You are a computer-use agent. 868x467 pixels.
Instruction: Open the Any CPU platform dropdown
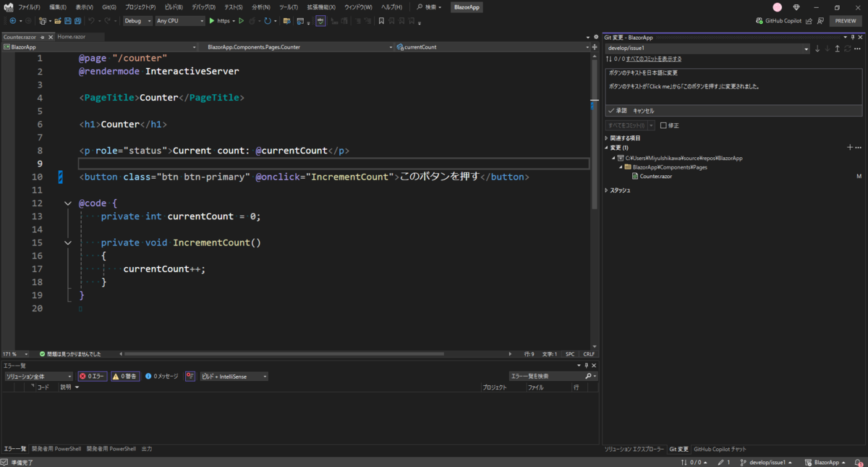coord(180,21)
